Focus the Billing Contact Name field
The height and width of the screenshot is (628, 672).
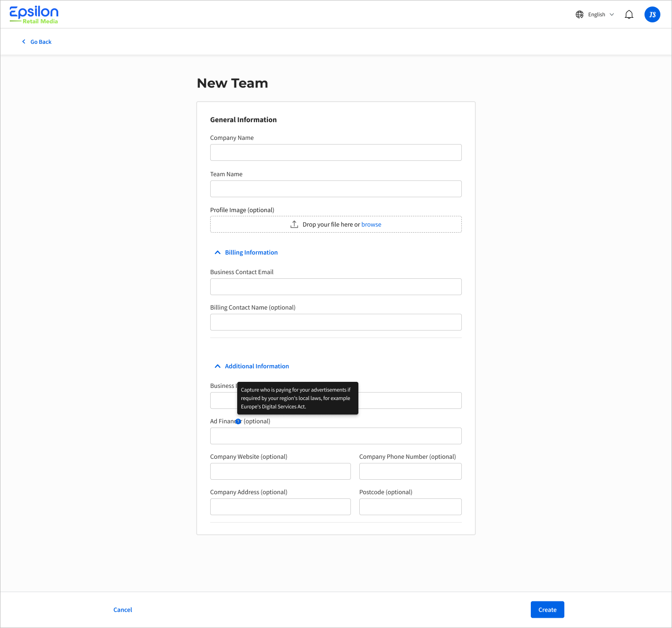click(336, 322)
